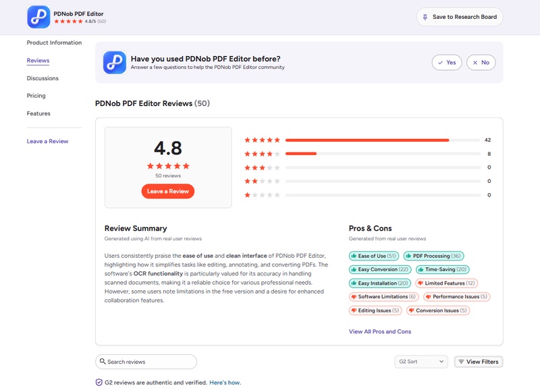Click the PDNob PDF Editor logo in header

point(38,16)
